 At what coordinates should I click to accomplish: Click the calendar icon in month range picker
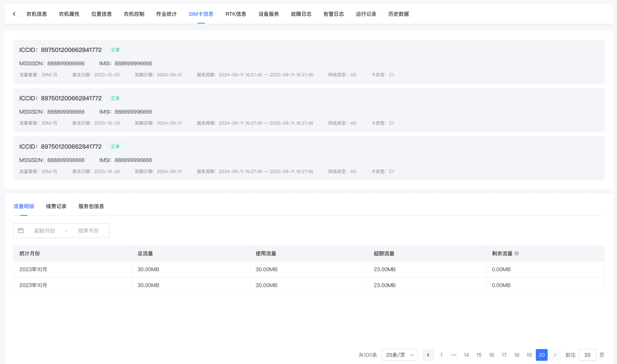coord(21,231)
